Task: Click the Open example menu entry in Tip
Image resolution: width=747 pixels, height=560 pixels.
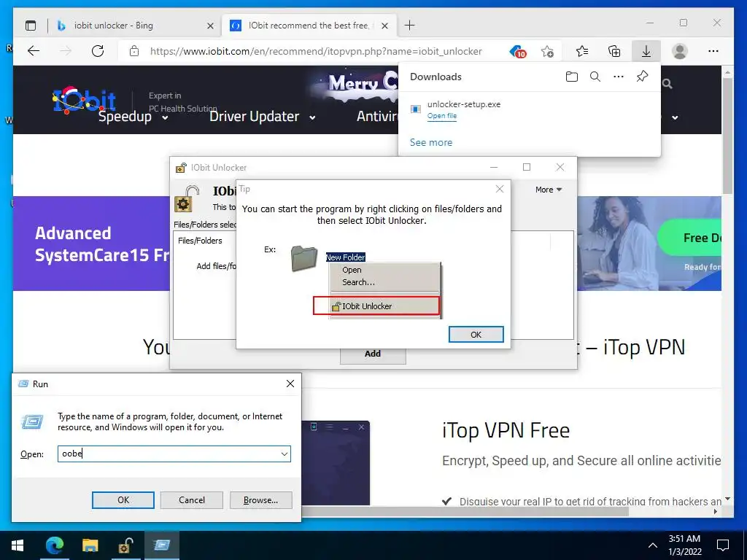Action: (x=352, y=270)
